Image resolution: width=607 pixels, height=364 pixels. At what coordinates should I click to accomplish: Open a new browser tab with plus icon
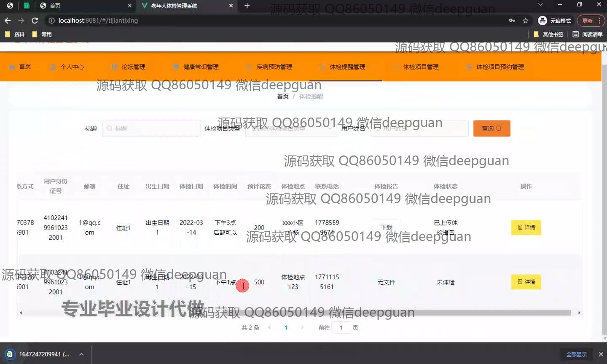click(x=247, y=5)
